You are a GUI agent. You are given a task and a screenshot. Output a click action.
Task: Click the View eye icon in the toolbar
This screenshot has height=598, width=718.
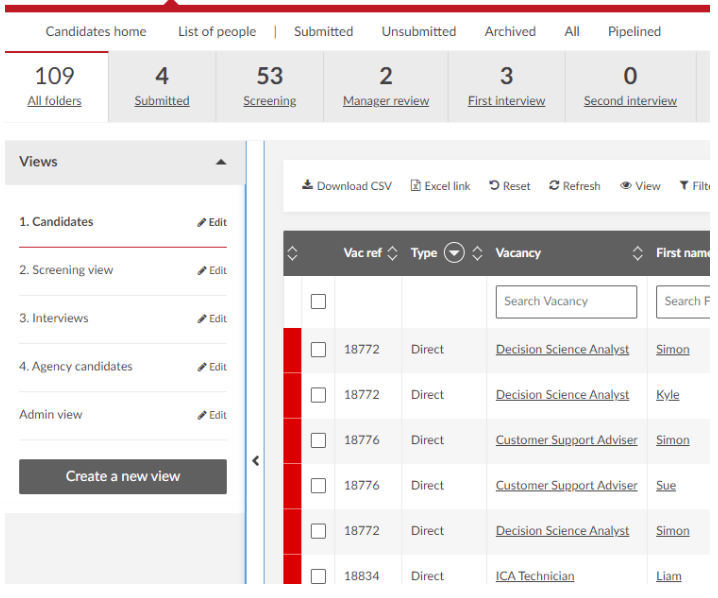[x=626, y=186]
